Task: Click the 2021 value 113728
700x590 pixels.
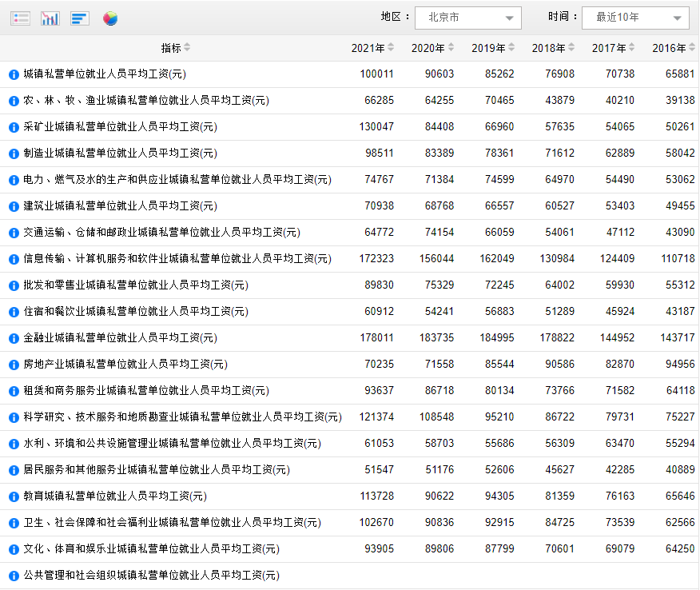Action: pyautogui.click(x=377, y=496)
